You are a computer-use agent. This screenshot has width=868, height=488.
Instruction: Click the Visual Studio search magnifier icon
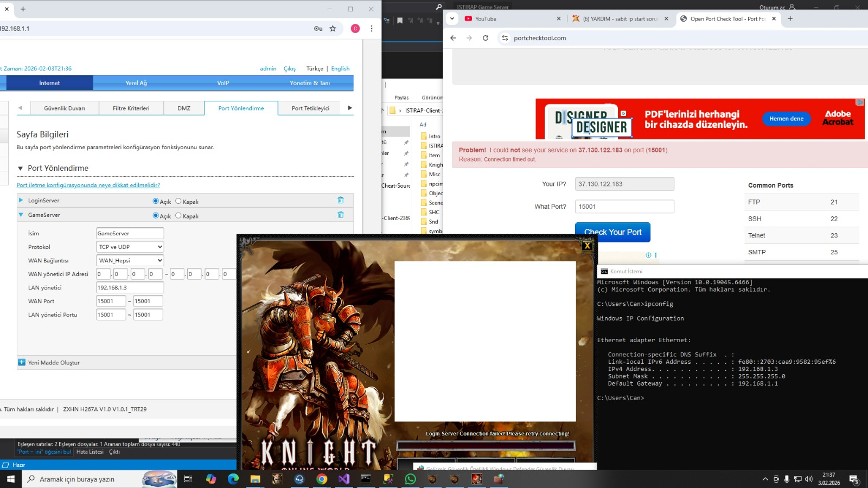[438, 7]
